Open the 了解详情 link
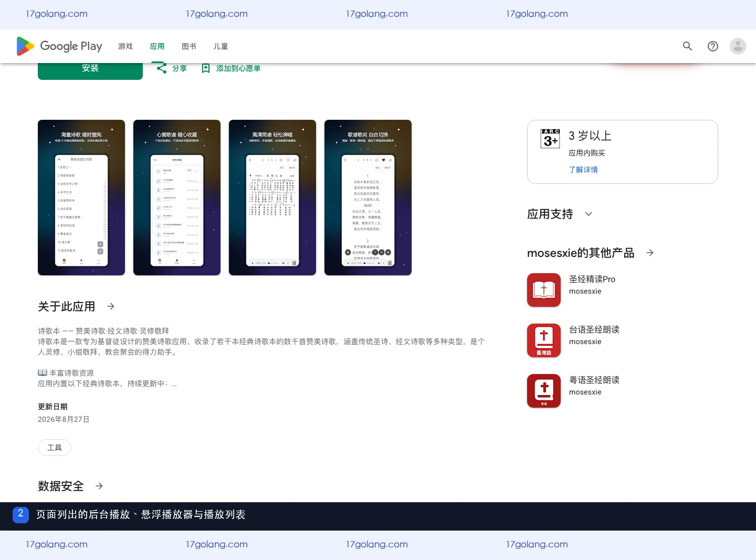756x560 pixels. 583,170
